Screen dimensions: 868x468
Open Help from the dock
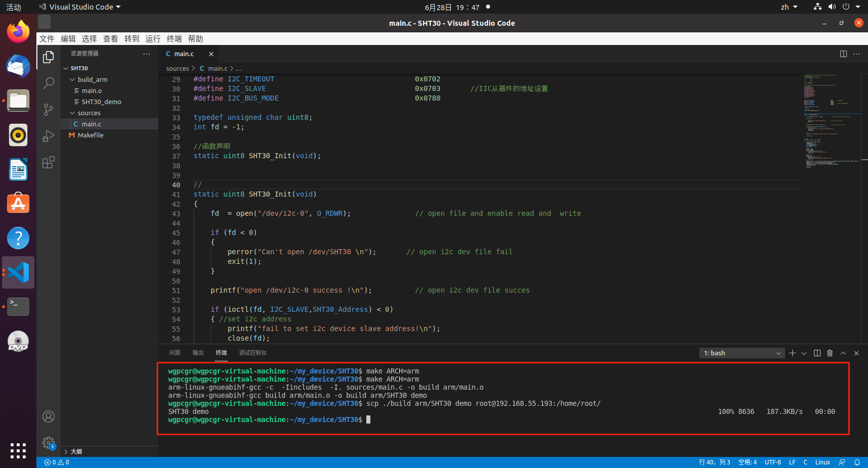[18, 238]
